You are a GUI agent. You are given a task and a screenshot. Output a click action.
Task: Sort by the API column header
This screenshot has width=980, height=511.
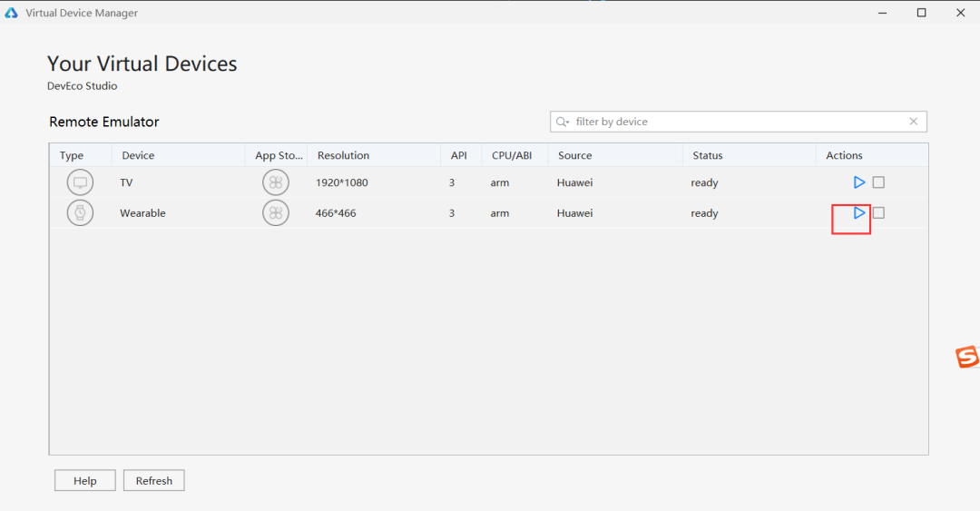coord(459,155)
